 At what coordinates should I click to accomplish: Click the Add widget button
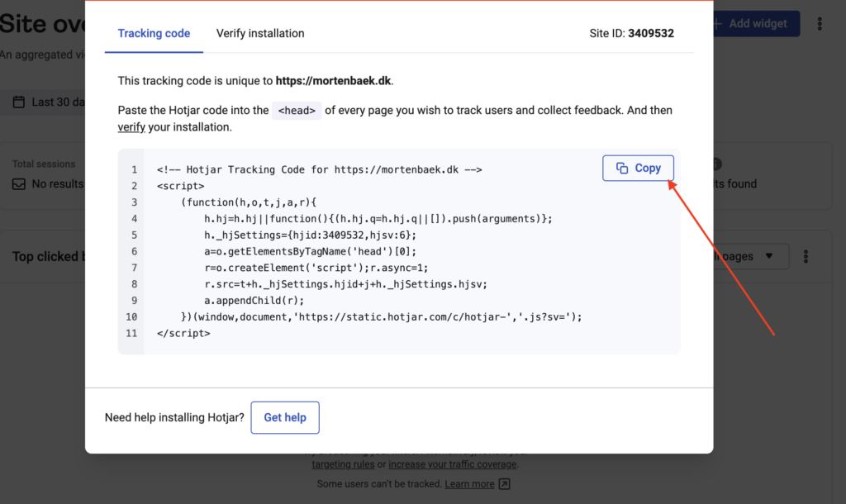757,24
